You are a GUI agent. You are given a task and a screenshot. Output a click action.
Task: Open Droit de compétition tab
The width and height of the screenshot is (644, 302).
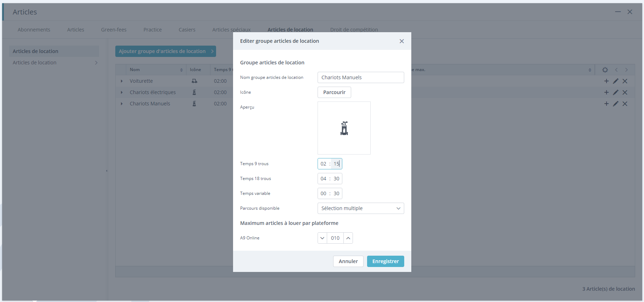point(354,30)
